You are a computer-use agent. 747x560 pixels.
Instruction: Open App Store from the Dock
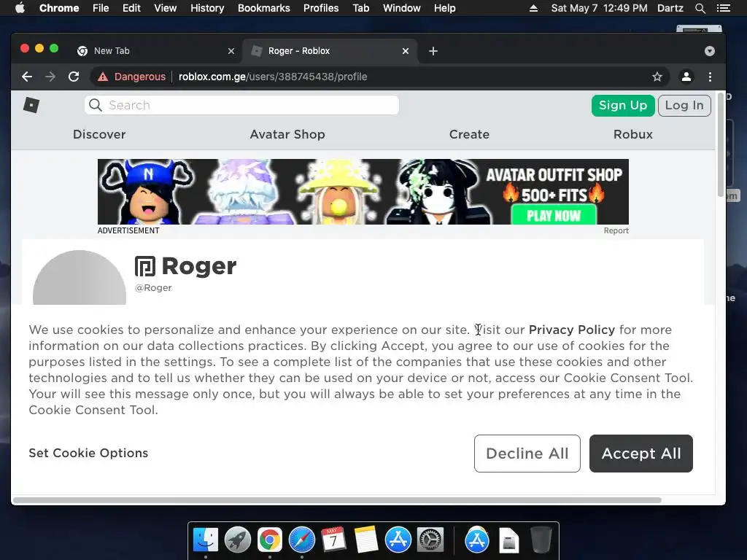(x=398, y=540)
